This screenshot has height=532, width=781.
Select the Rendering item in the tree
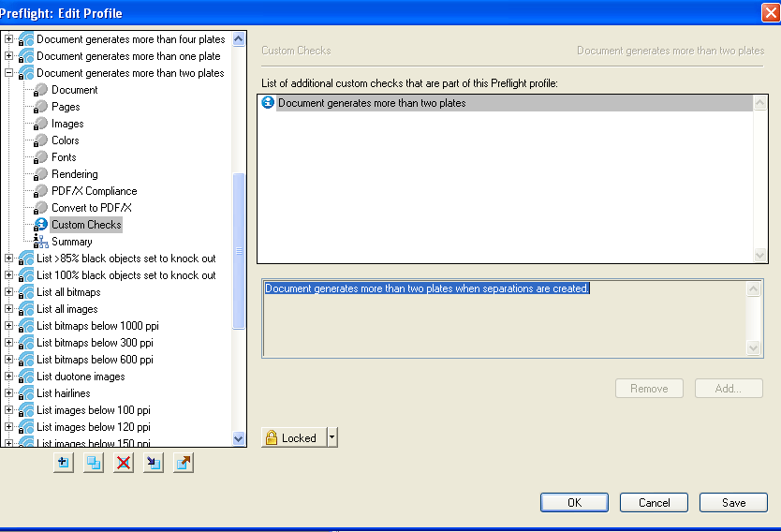pos(75,174)
